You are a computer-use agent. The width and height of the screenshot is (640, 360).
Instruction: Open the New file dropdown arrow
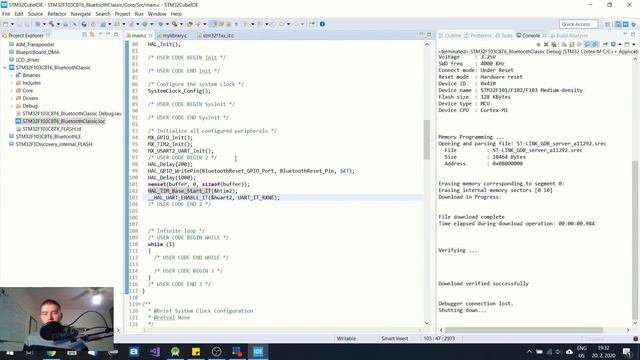12,24
